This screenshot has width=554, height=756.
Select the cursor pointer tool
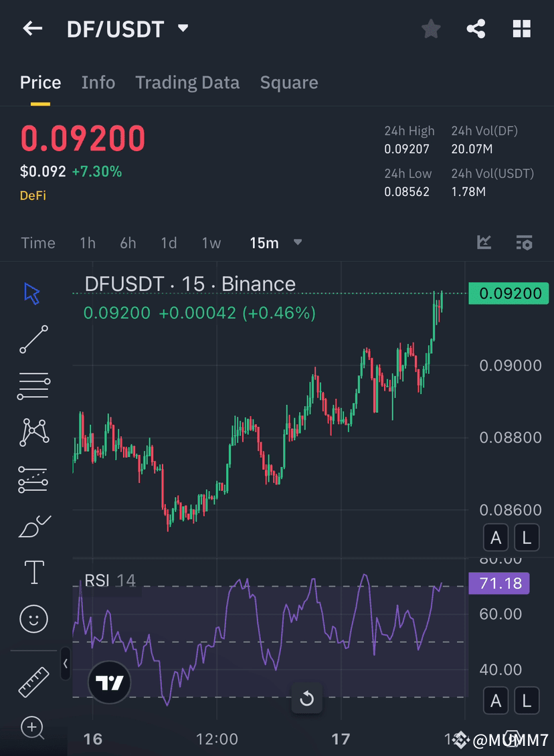tap(32, 294)
